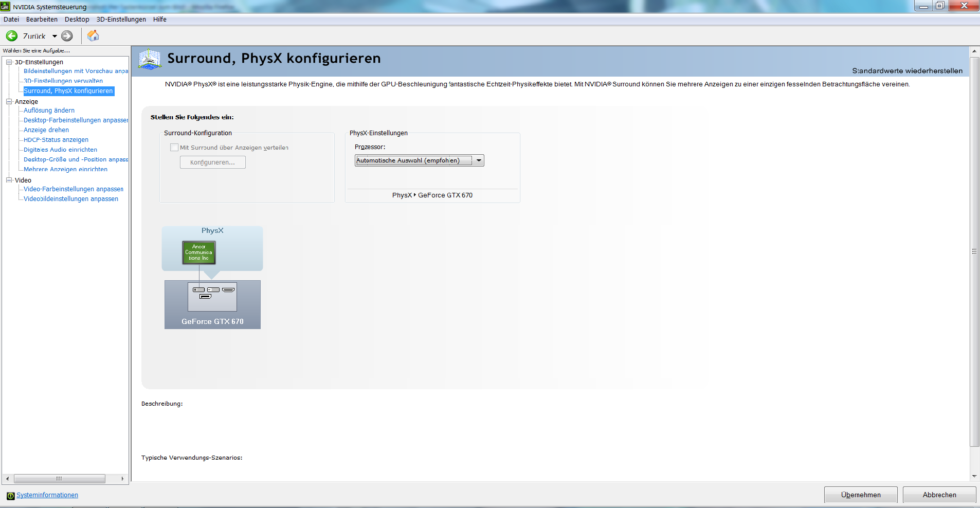980x508 pixels.
Task: Click the GeForce GTX 670 card connectors graphic
Action: 212,297
